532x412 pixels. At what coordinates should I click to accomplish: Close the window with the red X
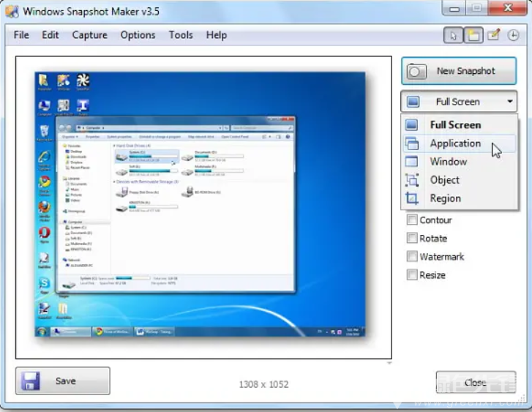click(x=508, y=8)
